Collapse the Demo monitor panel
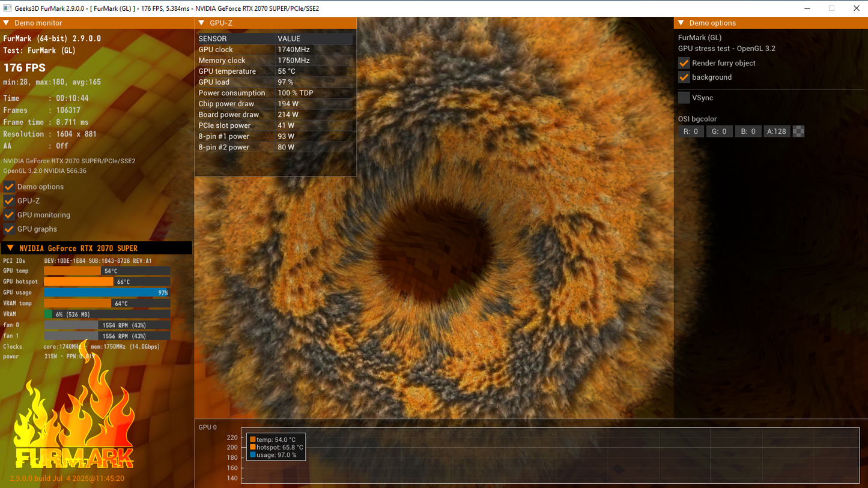Screen dimensions: 868x488 click(x=6, y=23)
